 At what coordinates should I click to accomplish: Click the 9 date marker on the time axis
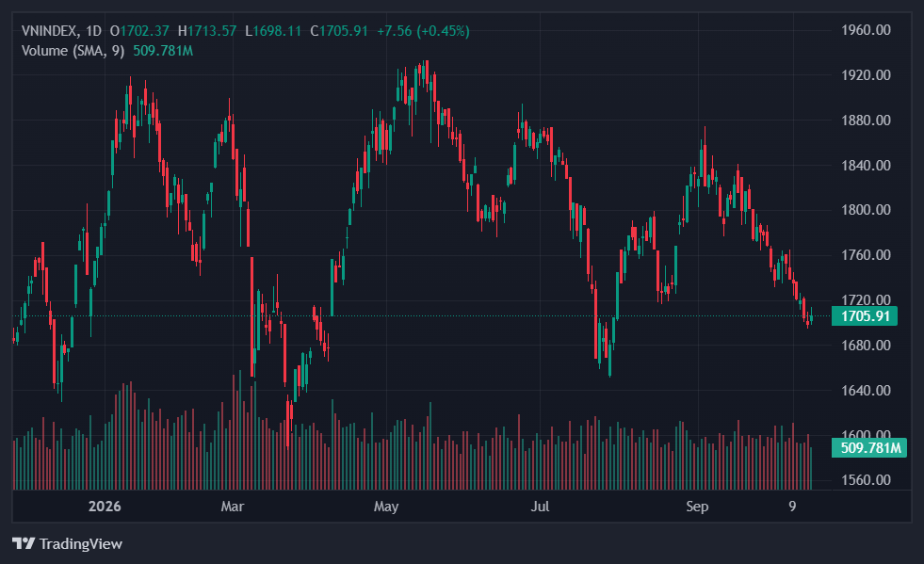click(x=792, y=507)
